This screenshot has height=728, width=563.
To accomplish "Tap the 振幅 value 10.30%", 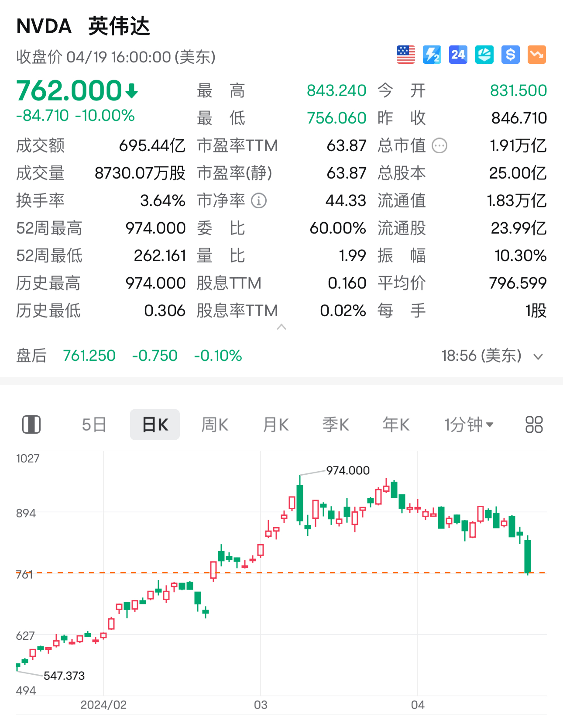I will [x=521, y=256].
